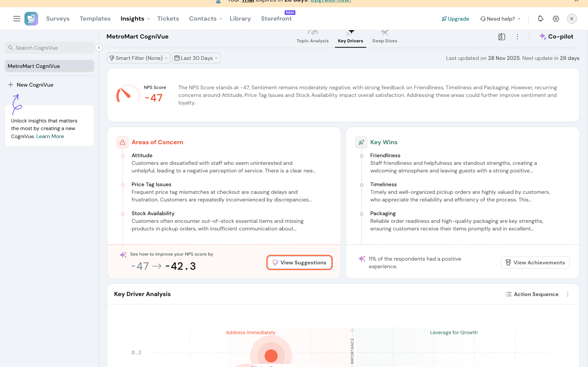Screen dimensions: 588x367
Task: Click the user avatar K icon
Action: click(572, 19)
